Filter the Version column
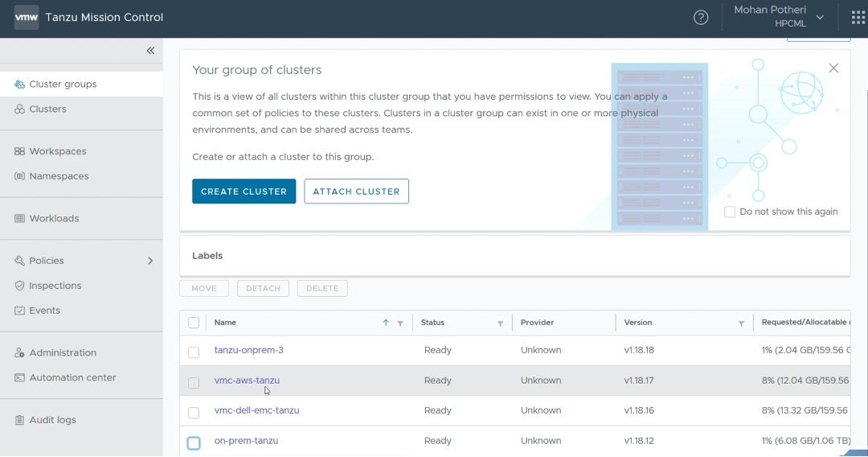868x457 pixels. coord(741,323)
